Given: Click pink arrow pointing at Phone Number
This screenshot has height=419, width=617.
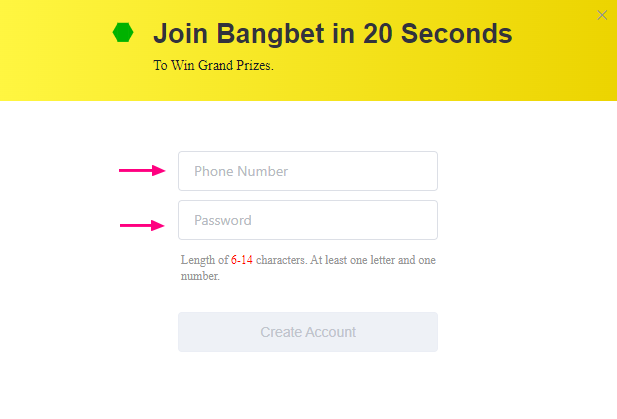Looking at the screenshot, I should coord(142,171).
